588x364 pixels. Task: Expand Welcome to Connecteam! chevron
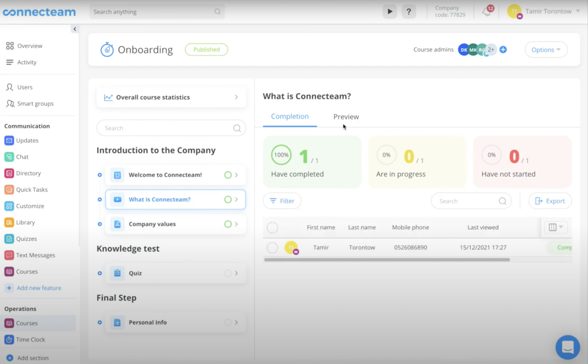[x=236, y=175]
